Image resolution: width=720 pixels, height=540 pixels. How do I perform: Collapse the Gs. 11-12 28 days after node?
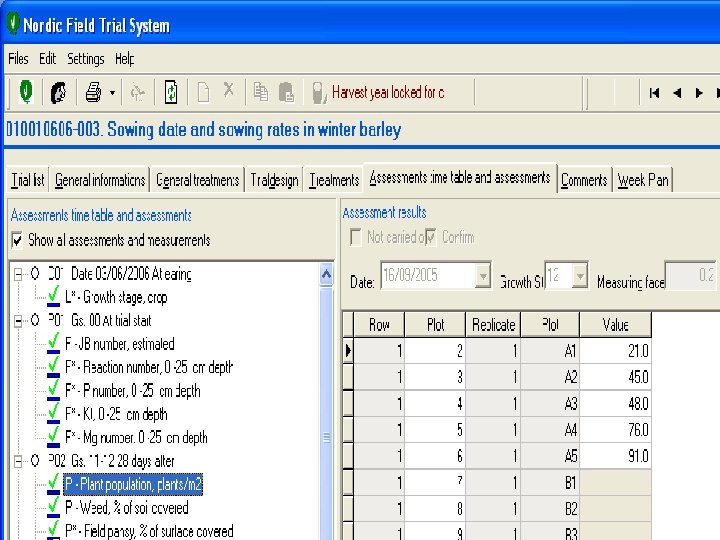pyautogui.click(x=18, y=461)
